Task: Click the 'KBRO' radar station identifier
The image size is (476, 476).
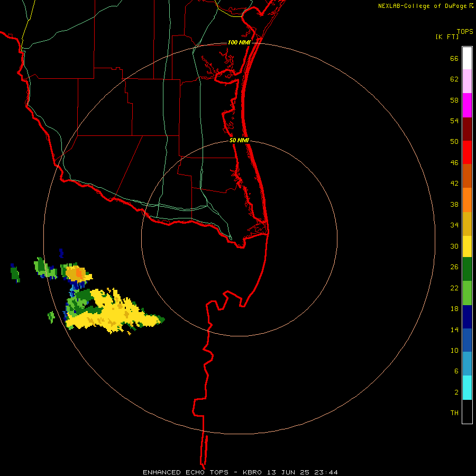Action: point(253,472)
